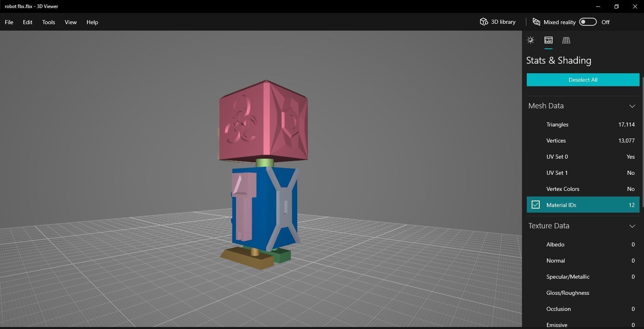Select the Triangles row
The image size is (644, 329).
click(x=583, y=124)
